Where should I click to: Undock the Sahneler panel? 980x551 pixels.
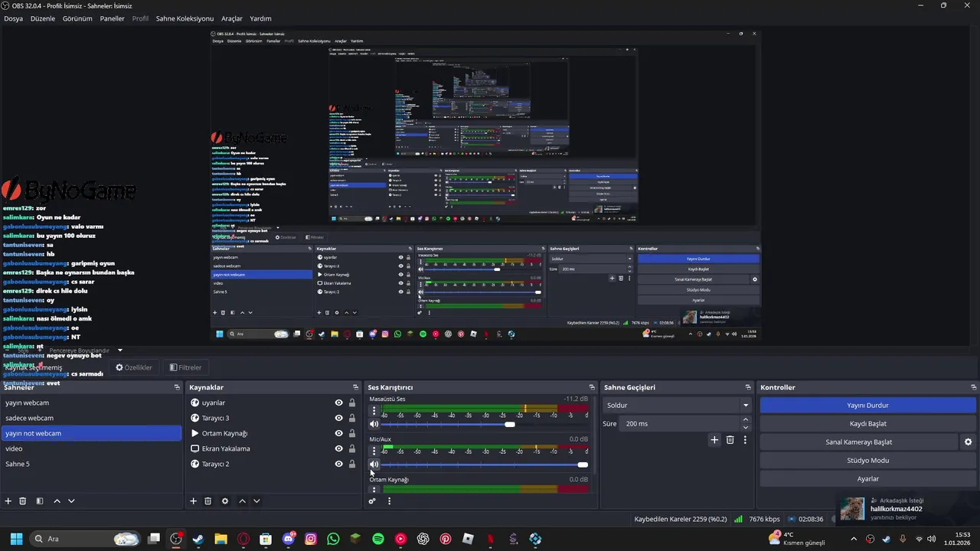tap(177, 387)
